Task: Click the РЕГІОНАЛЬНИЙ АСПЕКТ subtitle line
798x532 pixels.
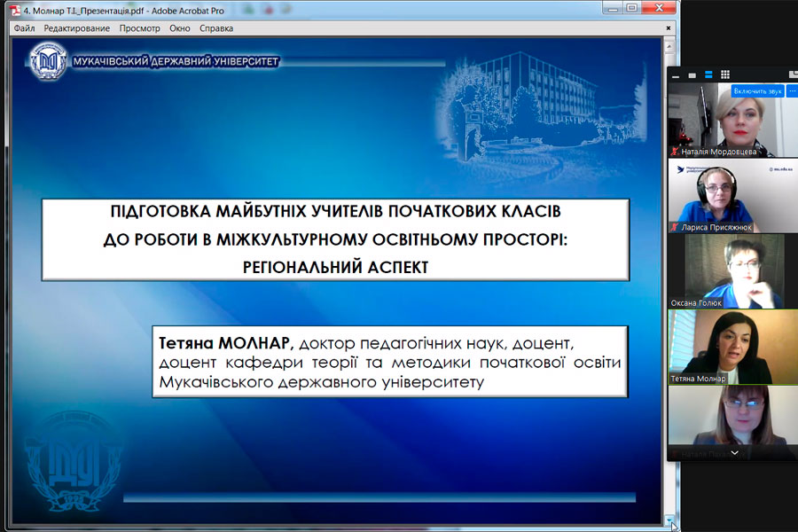Action: (335, 267)
